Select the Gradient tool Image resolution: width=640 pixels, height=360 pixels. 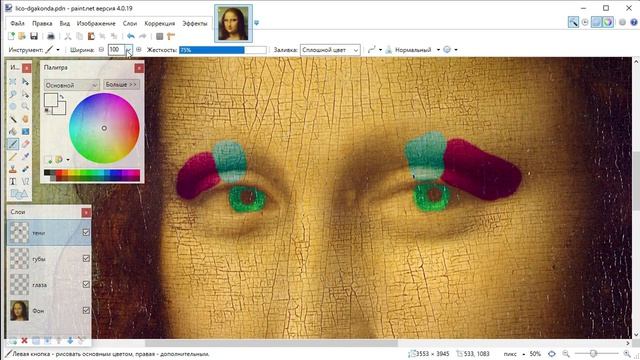coord(25,131)
